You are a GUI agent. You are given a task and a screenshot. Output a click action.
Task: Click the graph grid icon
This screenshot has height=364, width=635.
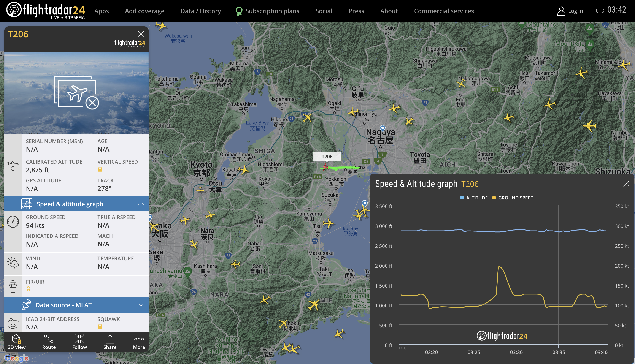27,204
